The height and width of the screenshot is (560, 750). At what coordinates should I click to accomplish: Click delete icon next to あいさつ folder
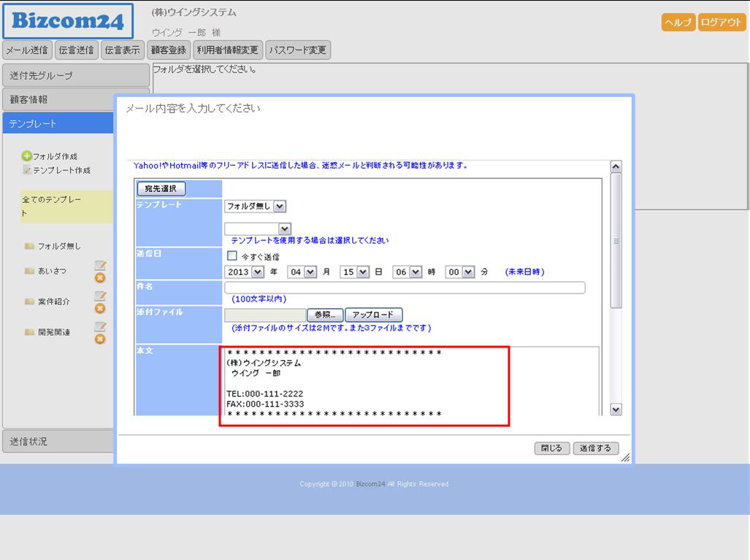[101, 277]
